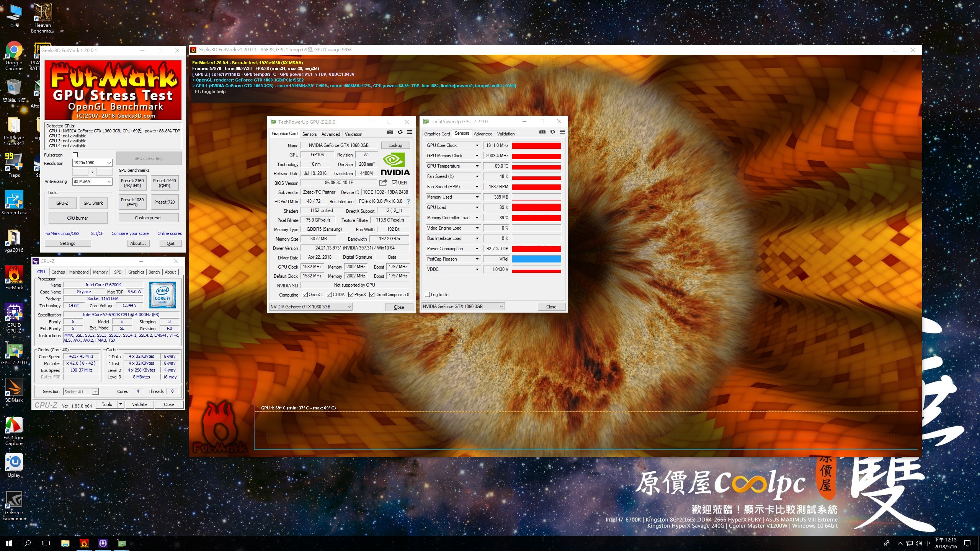Toggle UEFI checkbox in GPU-Z
The height and width of the screenshot is (551, 980).
(394, 183)
